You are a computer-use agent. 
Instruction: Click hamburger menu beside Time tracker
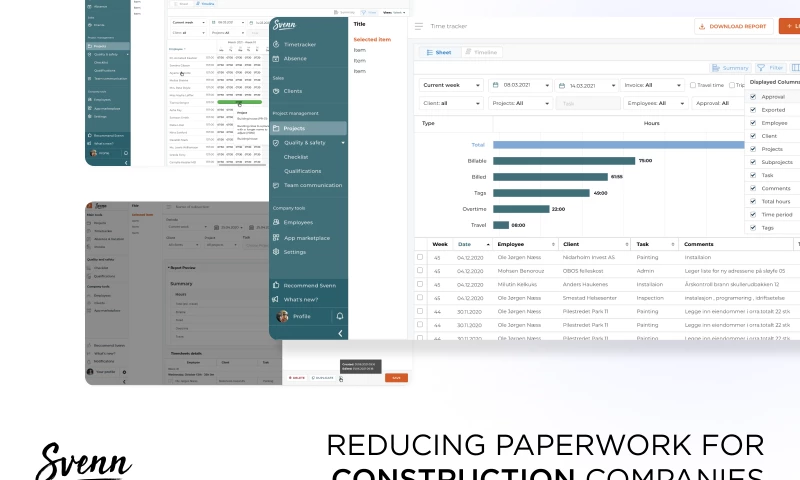(419, 26)
